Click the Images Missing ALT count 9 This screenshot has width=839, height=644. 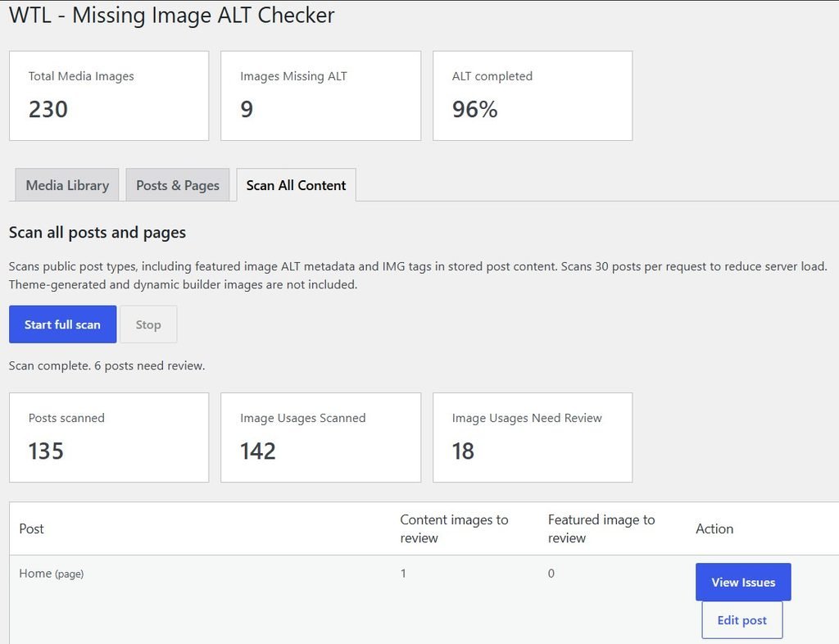247,109
